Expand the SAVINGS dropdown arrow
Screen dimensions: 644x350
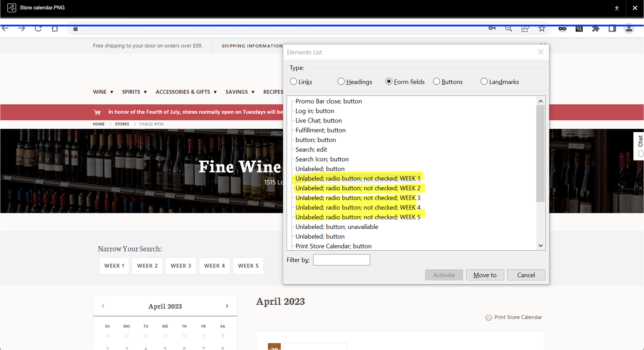(253, 92)
